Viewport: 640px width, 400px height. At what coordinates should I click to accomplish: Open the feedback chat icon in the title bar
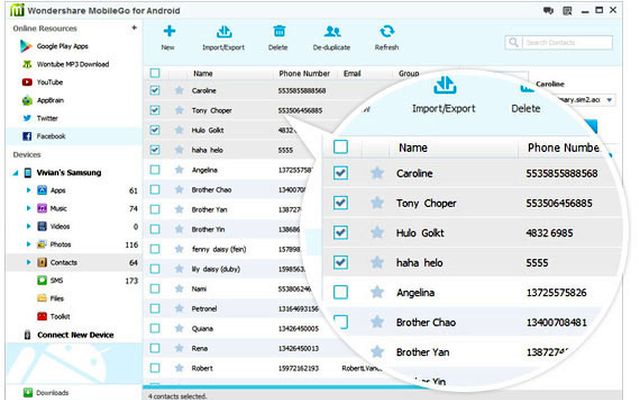548,11
